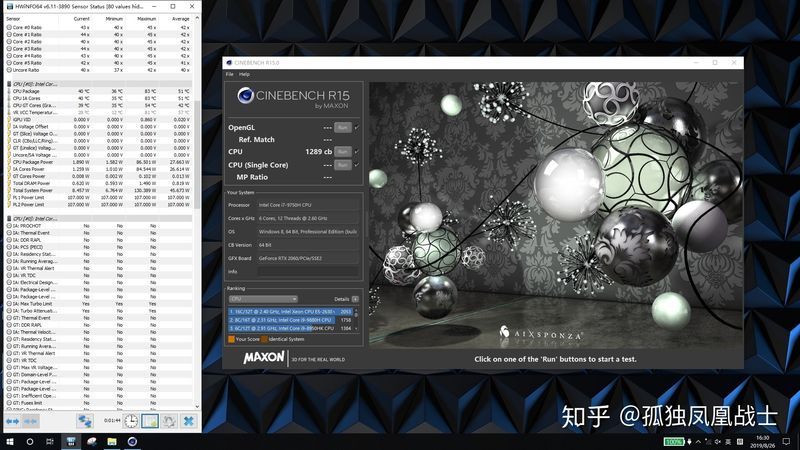Open File Explorer from the taskbar
Viewport: 800px width, 450px height.
(x=112, y=441)
